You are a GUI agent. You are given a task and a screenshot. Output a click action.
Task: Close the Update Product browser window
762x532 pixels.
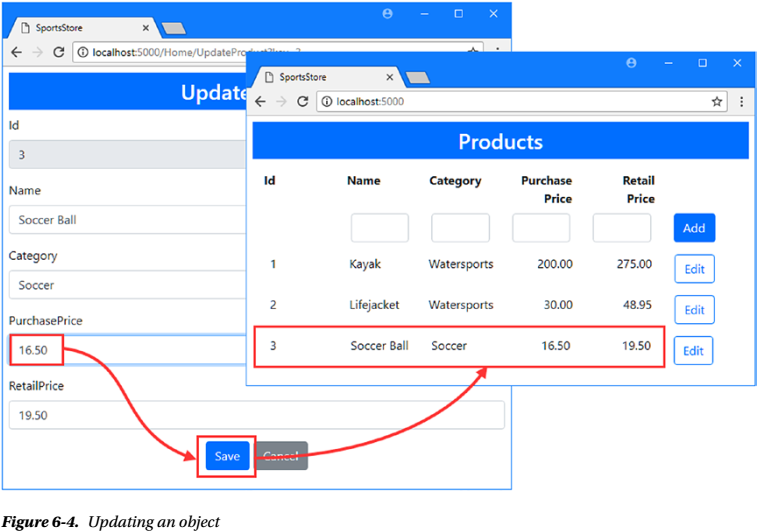(493, 14)
